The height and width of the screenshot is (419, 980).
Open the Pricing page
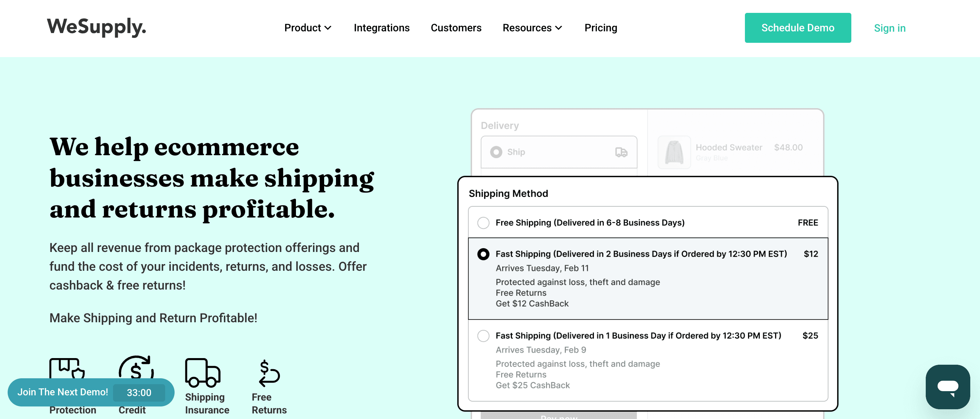click(x=600, y=28)
